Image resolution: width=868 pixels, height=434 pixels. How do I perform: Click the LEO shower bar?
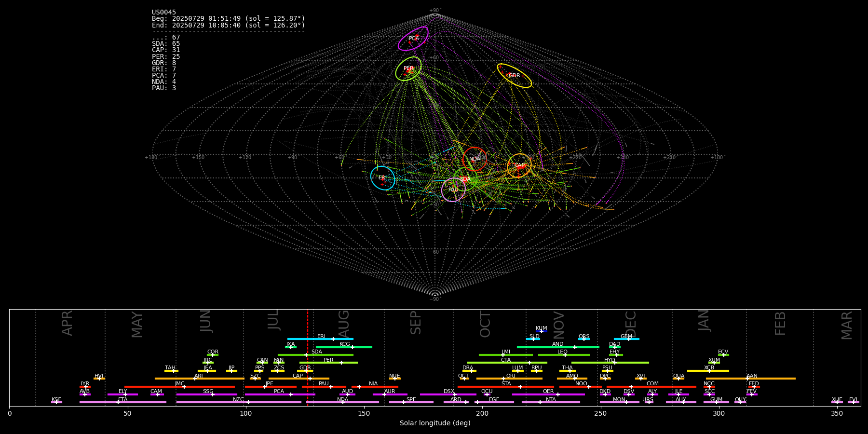point(564,355)
